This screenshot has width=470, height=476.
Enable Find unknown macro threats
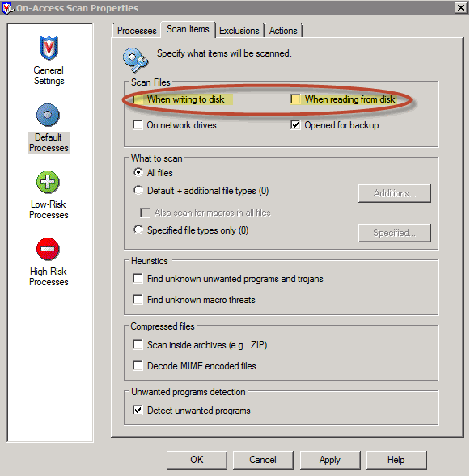point(138,299)
